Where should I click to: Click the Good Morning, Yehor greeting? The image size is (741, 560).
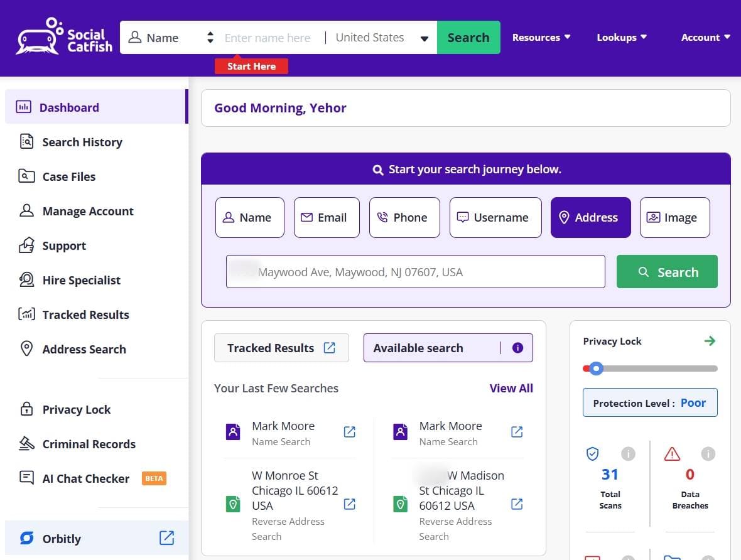(280, 108)
